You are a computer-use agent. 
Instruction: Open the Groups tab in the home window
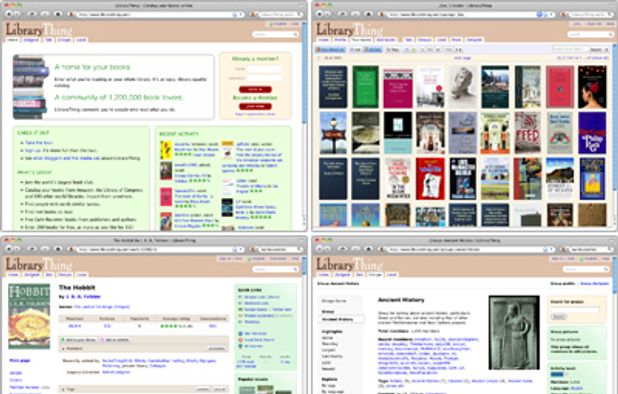pyautogui.click(x=64, y=40)
